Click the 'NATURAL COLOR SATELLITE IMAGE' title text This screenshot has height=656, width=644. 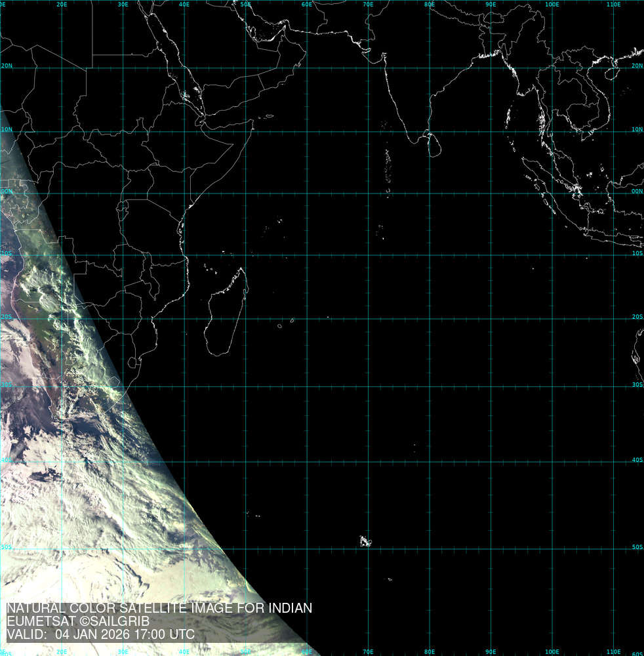pos(159,609)
